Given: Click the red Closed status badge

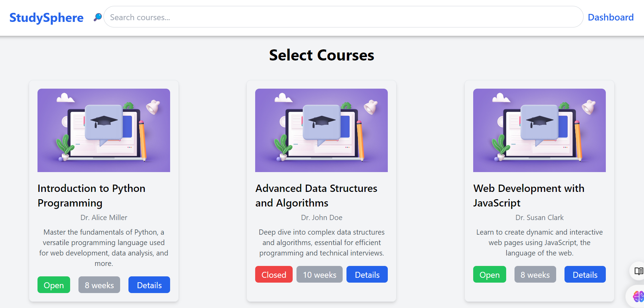Looking at the screenshot, I should [274, 275].
